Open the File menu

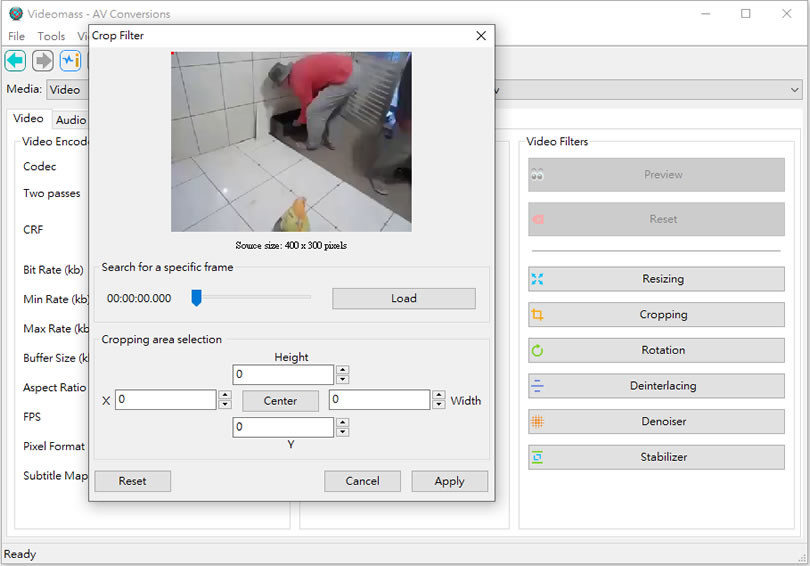pyautogui.click(x=16, y=36)
